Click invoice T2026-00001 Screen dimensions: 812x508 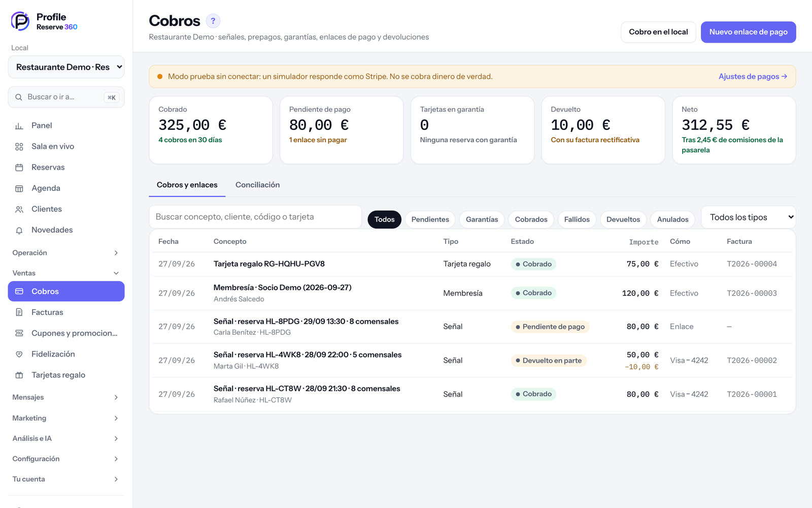click(752, 394)
